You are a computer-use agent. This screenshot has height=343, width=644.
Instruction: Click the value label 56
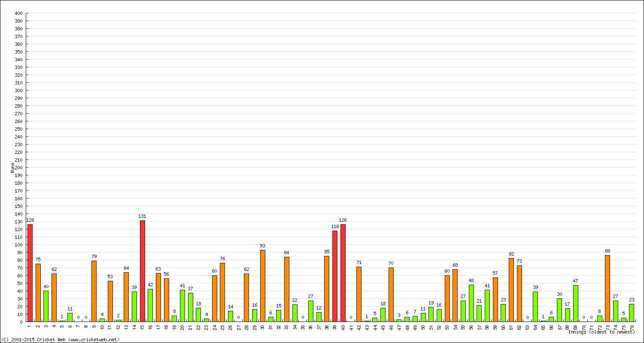click(166, 274)
